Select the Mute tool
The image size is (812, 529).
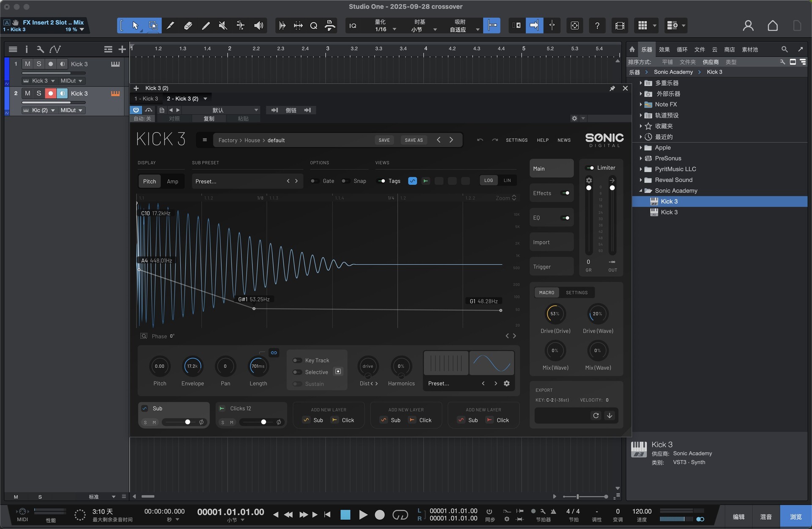pyautogui.click(x=223, y=26)
